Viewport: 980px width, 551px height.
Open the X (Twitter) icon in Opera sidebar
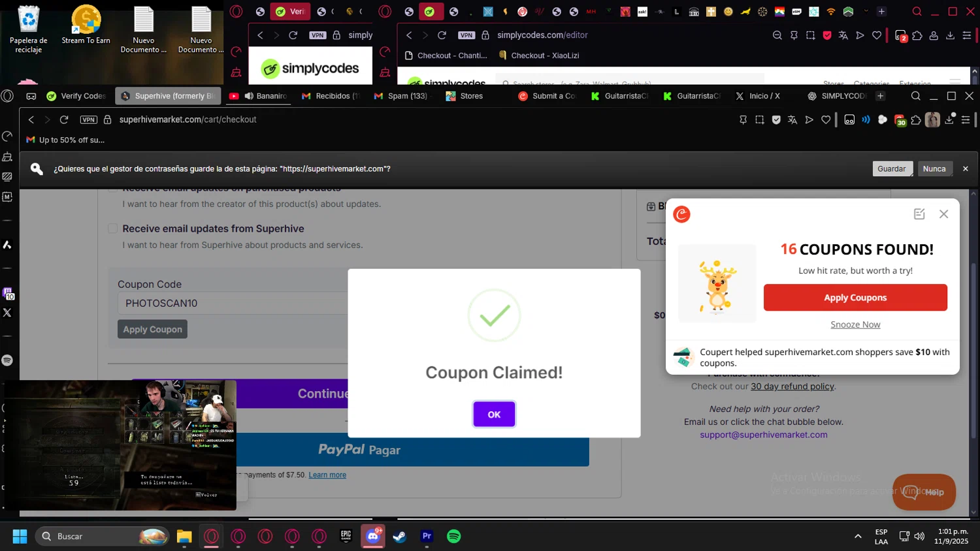(7, 313)
